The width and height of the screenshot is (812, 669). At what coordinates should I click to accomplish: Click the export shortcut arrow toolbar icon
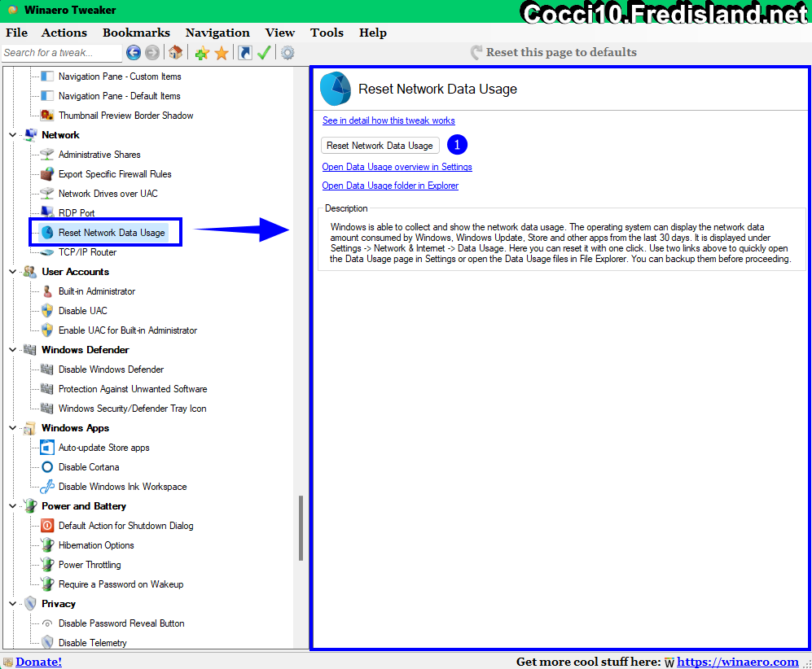(245, 53)
